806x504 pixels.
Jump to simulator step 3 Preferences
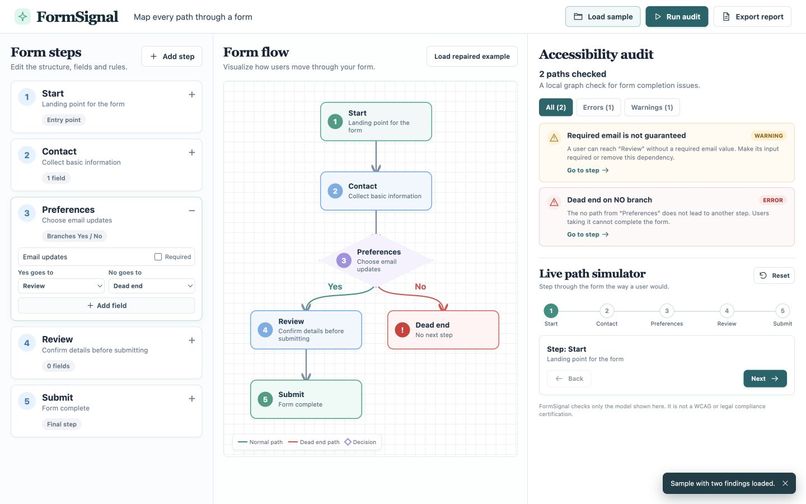pyautogui.click(x=667, y=311)
